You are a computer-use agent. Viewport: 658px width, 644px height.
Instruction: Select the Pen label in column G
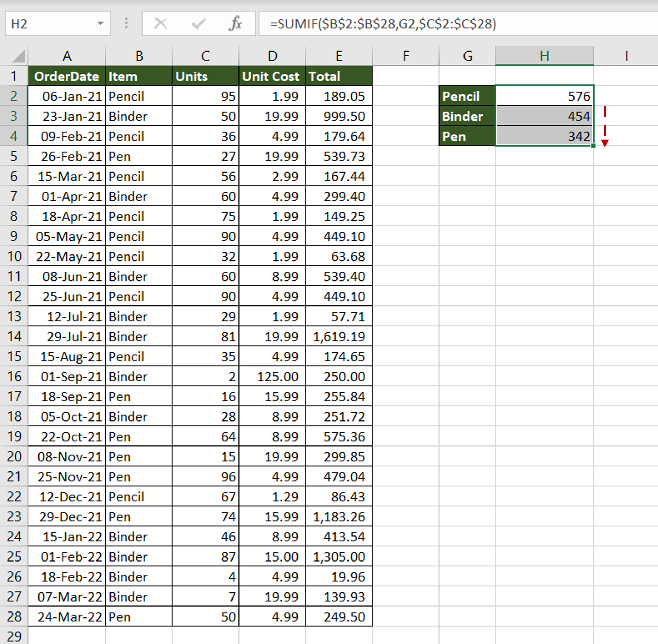pos(467,136)
